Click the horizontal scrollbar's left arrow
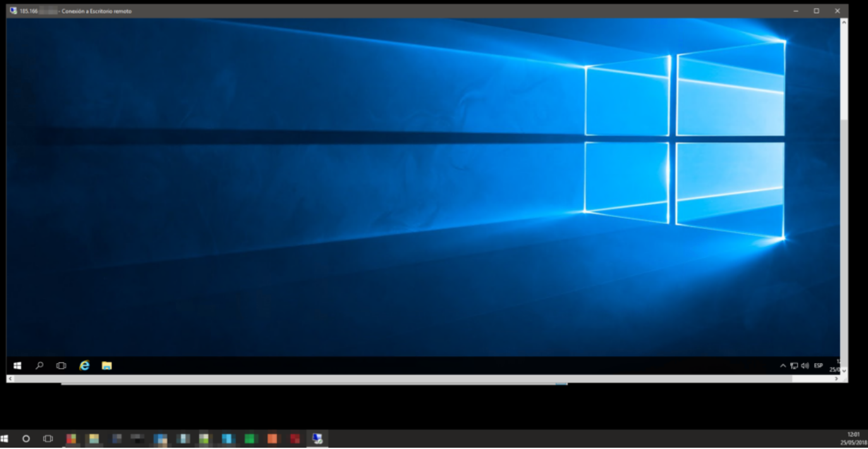The width and height of the screenshot is (868, 449). click(x=10, y=378)
